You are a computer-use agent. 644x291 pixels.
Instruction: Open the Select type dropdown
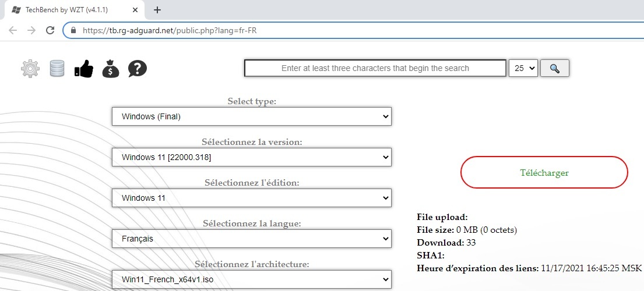point(251,116)
